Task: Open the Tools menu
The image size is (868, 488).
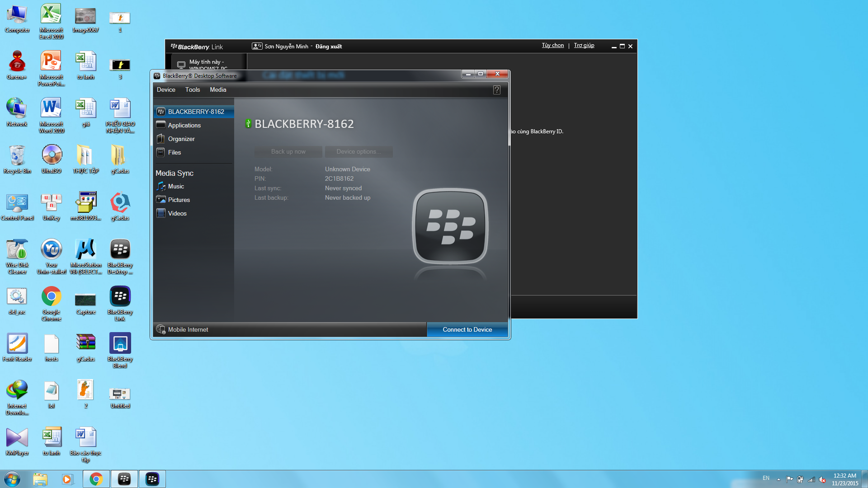Action: (x=193, y=89)
